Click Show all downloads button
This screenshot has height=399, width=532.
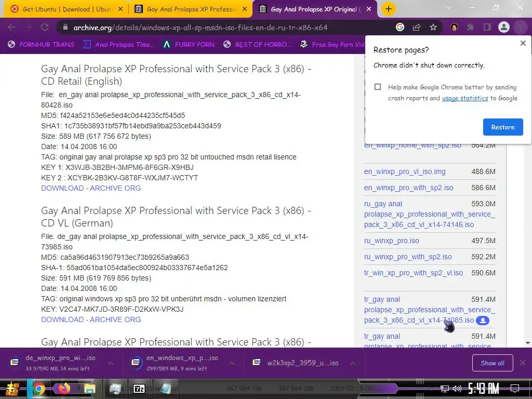pyautogui.click(x=493, y=363)
